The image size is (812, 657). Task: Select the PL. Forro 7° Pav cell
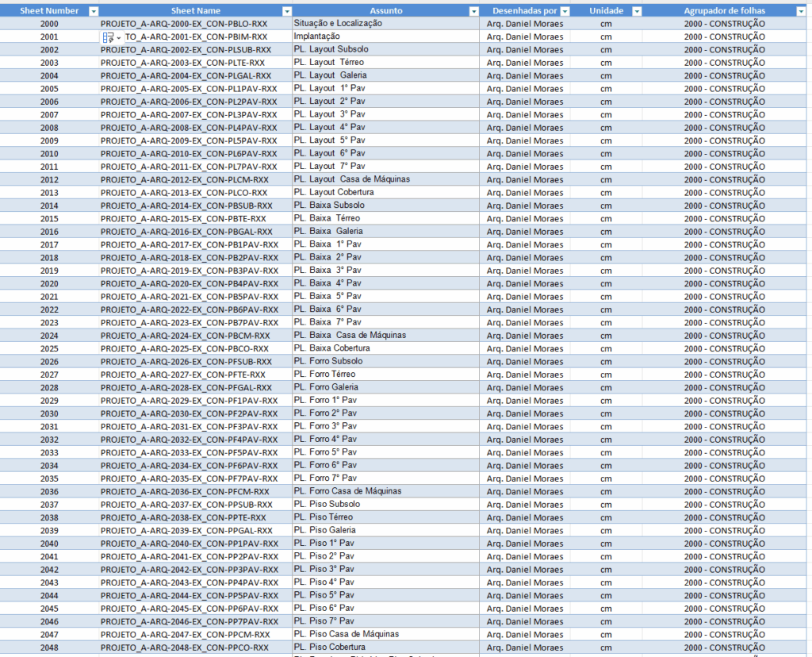click(x=386, y=478)
